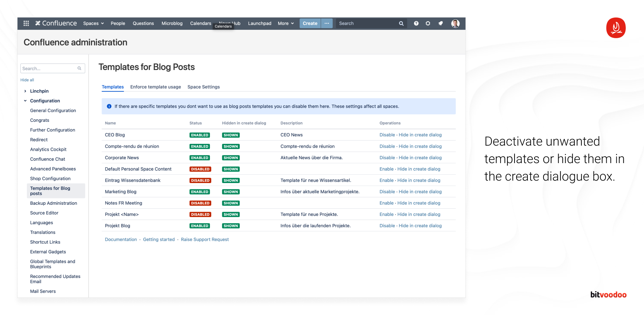Click the Create button

pos(310,23)
